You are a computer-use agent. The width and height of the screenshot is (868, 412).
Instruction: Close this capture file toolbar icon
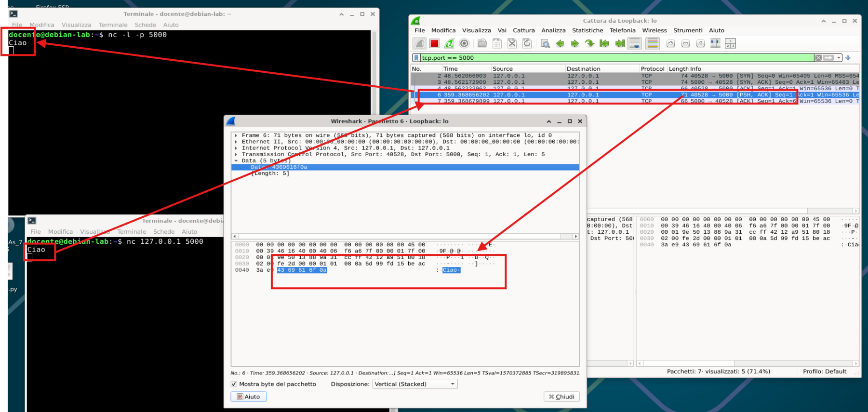pyautogui.click(x=512, y=43)
